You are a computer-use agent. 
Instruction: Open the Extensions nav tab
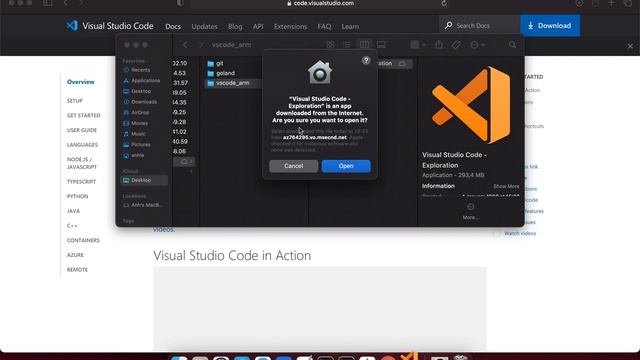pos(290,27)
